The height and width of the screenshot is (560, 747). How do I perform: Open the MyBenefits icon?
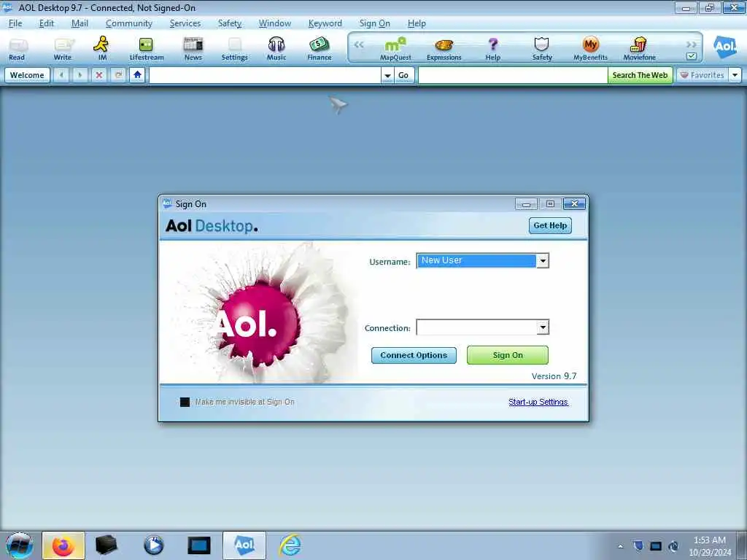tap(590, 49)
